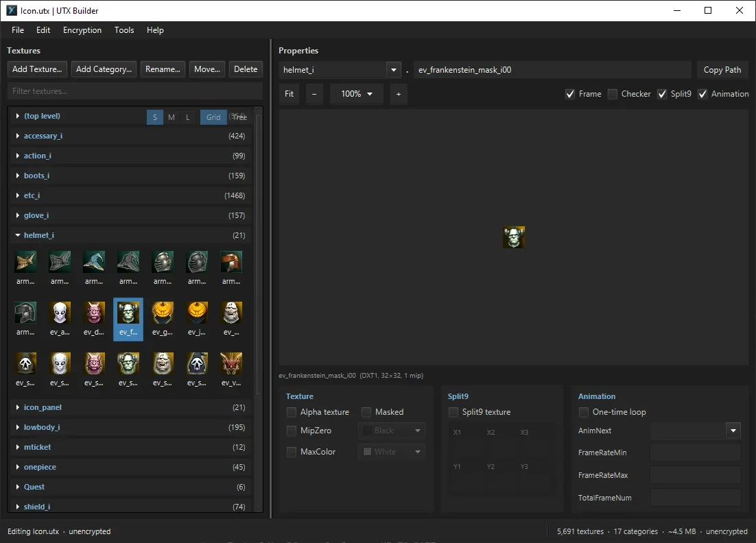Select the white alien mask icon ev_a...
This screenshot has height=543, width=756.
(x=60, y=313)
